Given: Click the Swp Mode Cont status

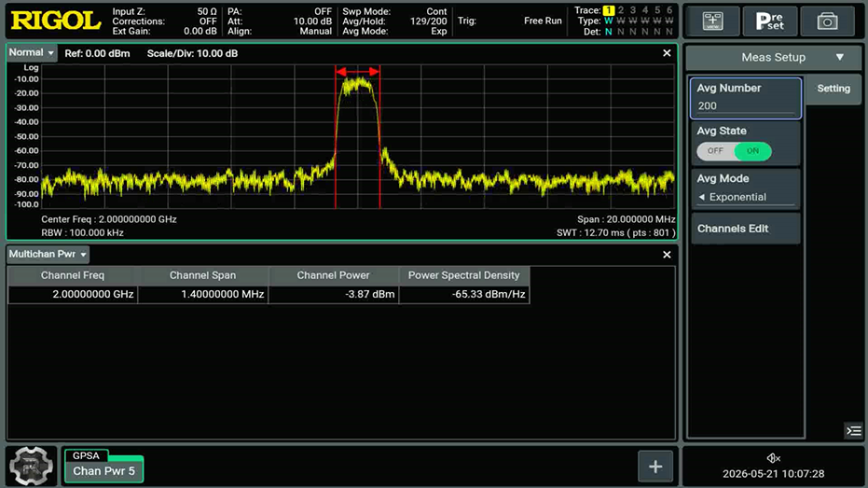Looking at the screenshot, I should click(394, 11).
